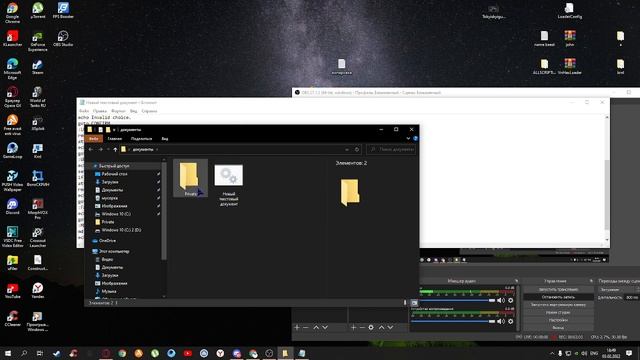Open the Поделиться ribbon tab in Explorer
Screen dimensions: 640x360
(141, 139)
